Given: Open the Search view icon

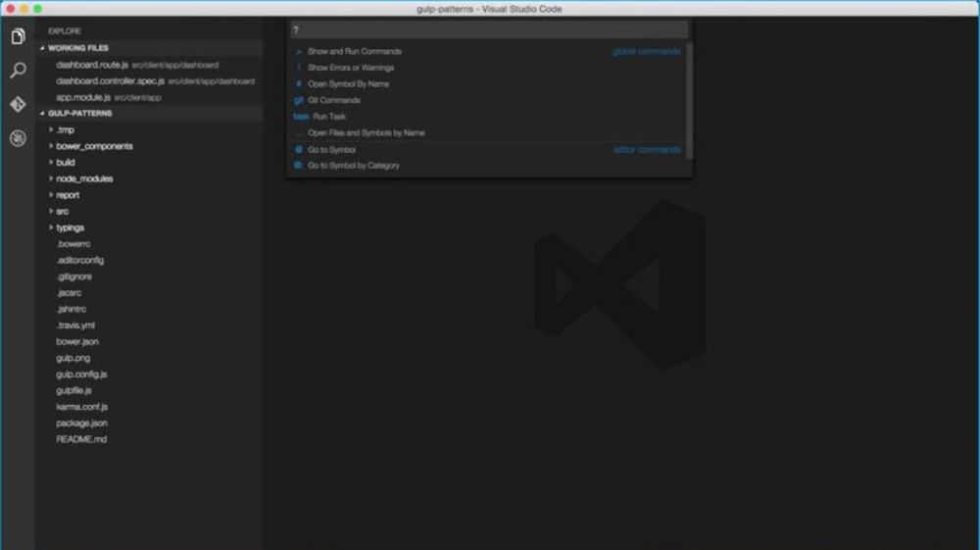Looking at the screenshot, I should [x=18, y=70].
